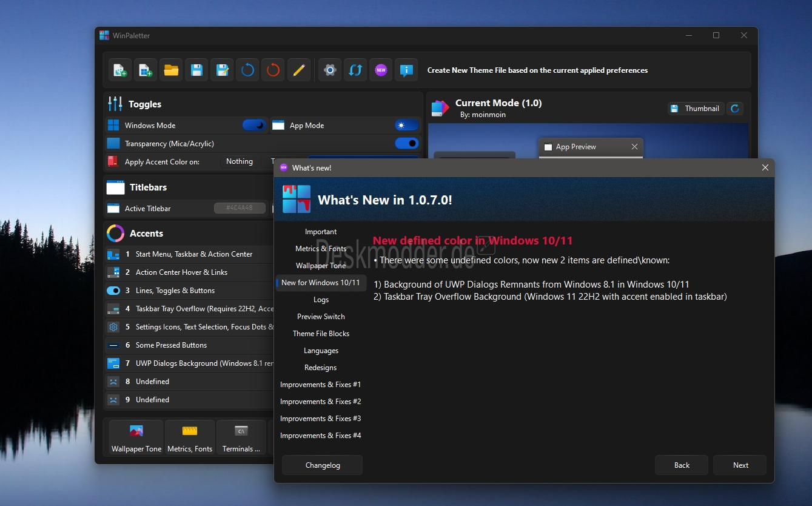812x506 pixels.
Task: Close the App Preview mini window
Action: pyautogui.click(x=634, y=147)
